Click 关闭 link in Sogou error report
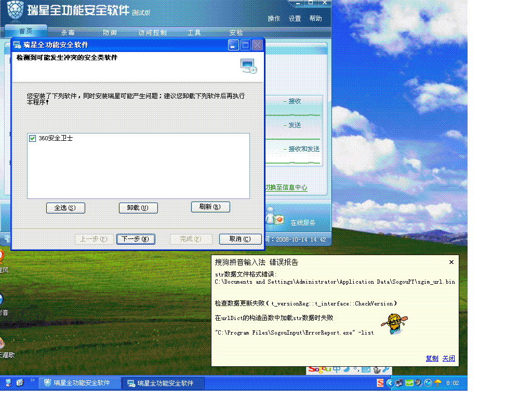The height and width of the screenshot is (399, 532). click(x=448, y=358)
